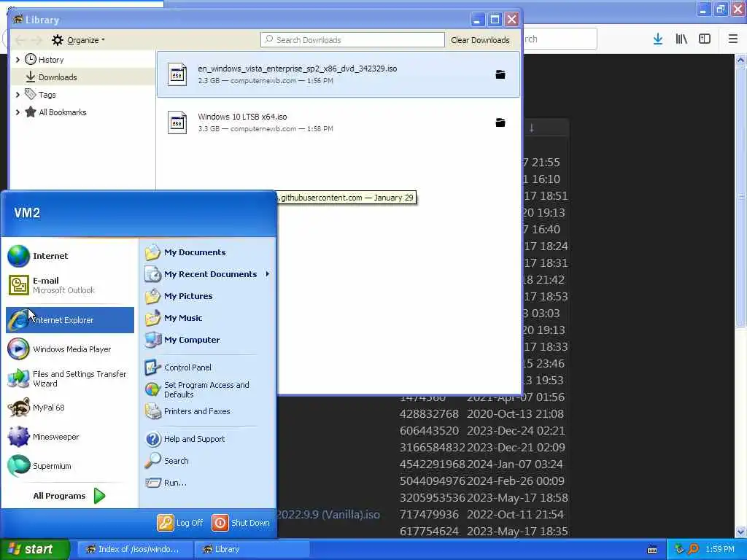Open My Documents folder
The width and height of the screenshot is (747, 560).
(x=208, y=252)
